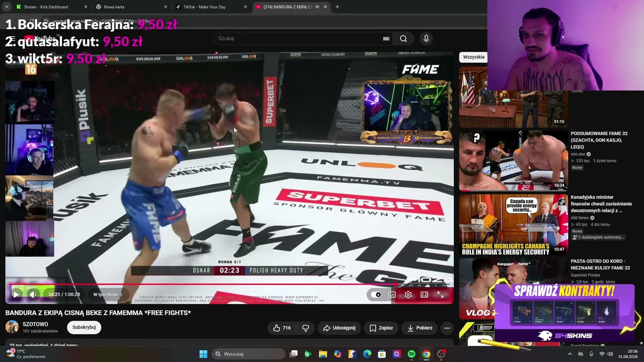
Task: Open Wi-Fi network settings in tray
Action: tap(602, 354)
